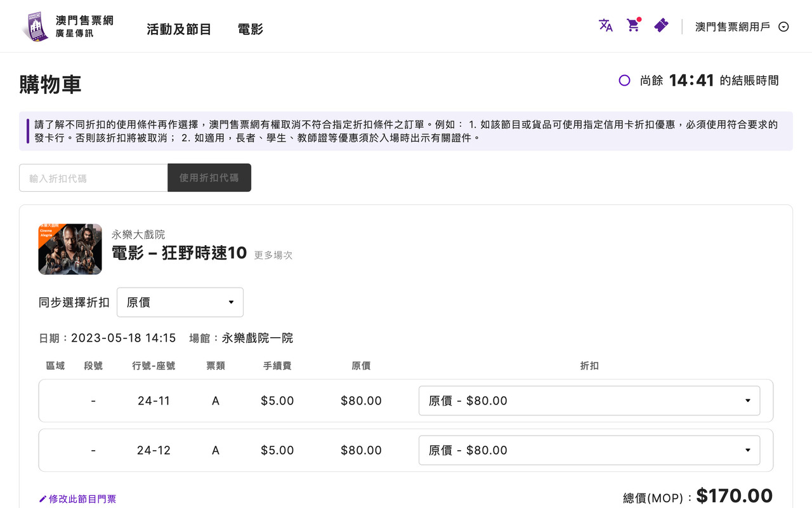The height and width of the screenshot is (508, 812).
Task: Click the 使用折扣代碼 button
Action: (x=209, y=178)
